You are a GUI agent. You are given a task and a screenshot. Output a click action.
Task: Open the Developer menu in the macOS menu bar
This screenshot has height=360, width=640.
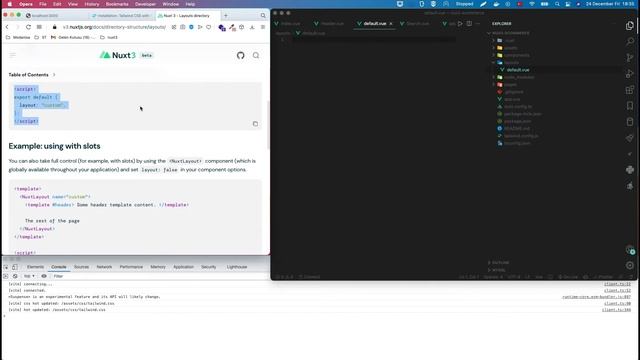click(x=145, y=4)
